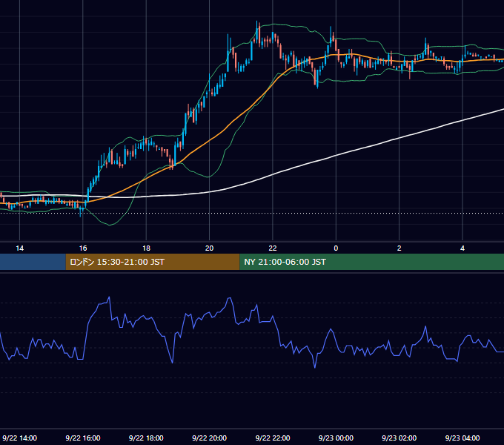Screen dimensions: 504x445
Task: Click the 9/23 02:00 date label
Action: pos(399,438)
